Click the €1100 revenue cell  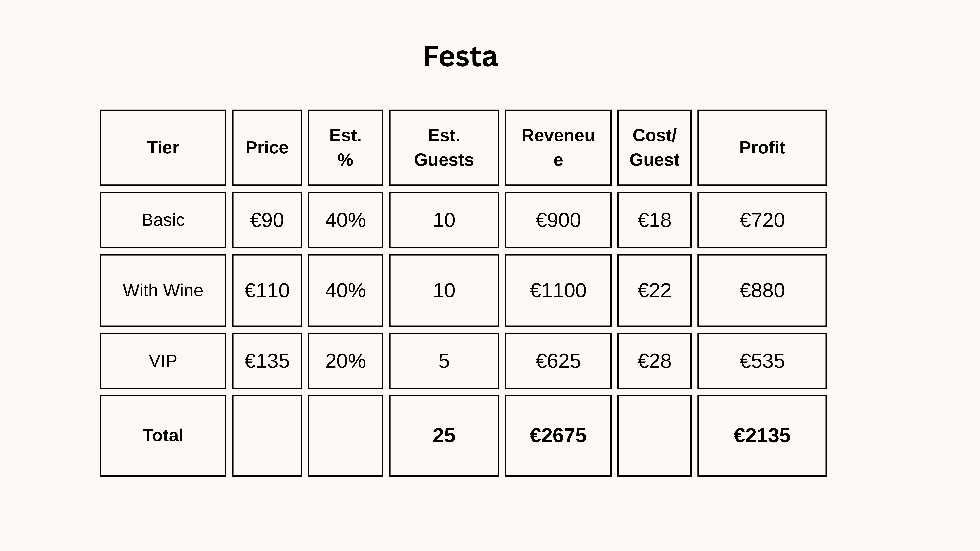(x=558, y=290)
